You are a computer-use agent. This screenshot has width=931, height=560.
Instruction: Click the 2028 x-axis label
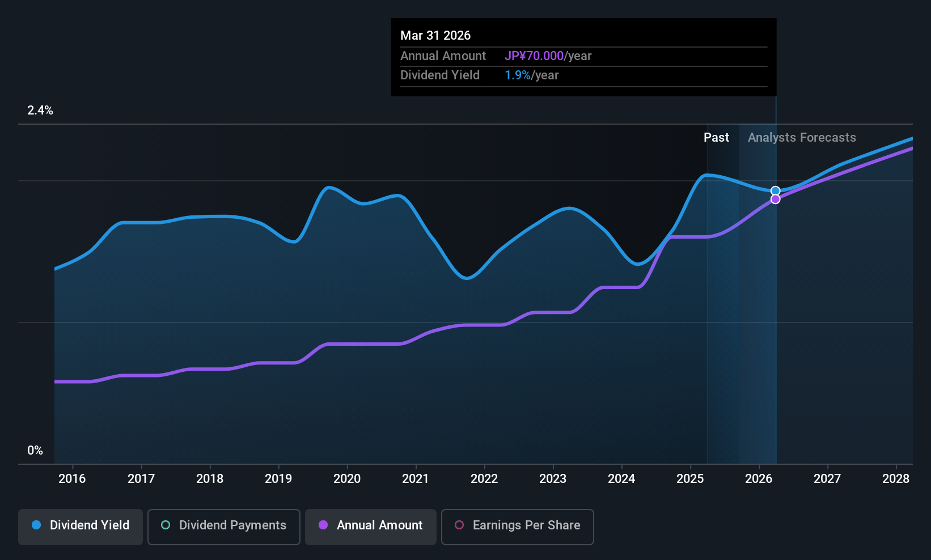[896, 479]
